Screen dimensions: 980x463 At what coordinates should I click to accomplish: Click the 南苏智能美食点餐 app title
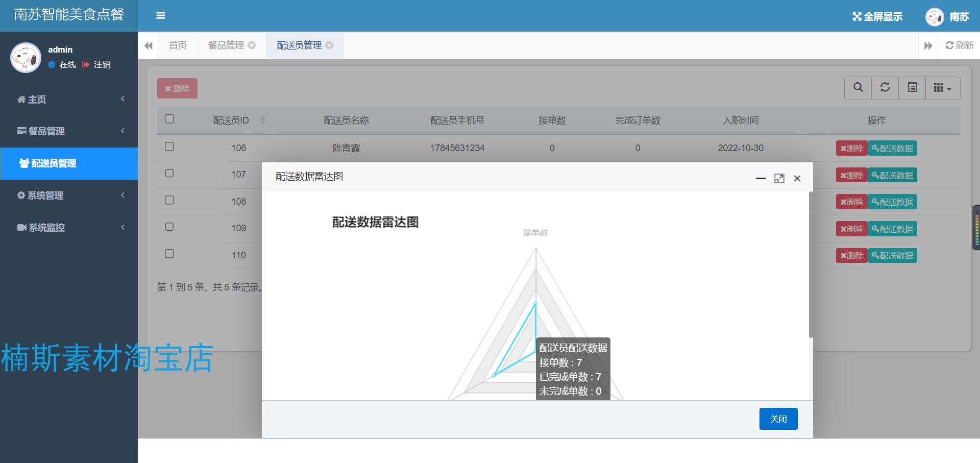tap(69, 14)
